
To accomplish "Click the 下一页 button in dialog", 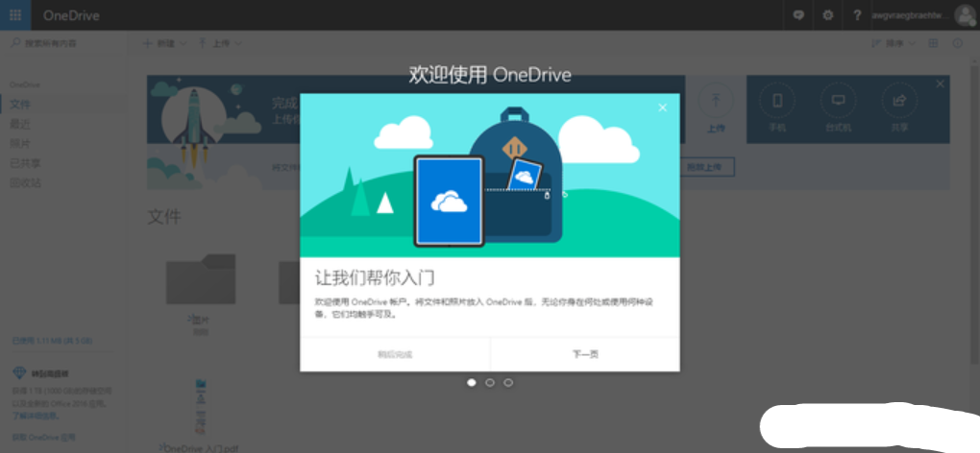I will pos(585,354).
